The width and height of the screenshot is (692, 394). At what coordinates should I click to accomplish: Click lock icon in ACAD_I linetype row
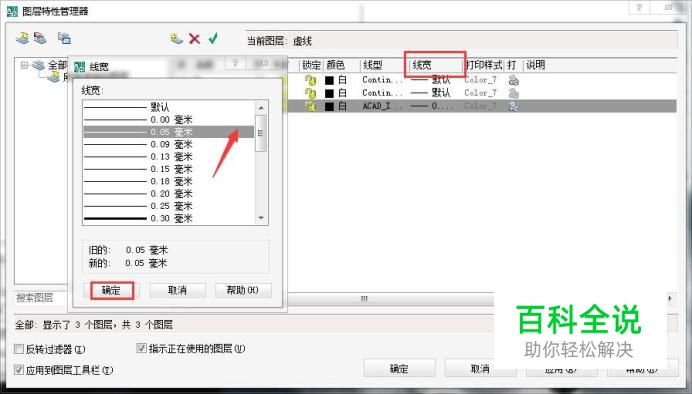point(311,106)
